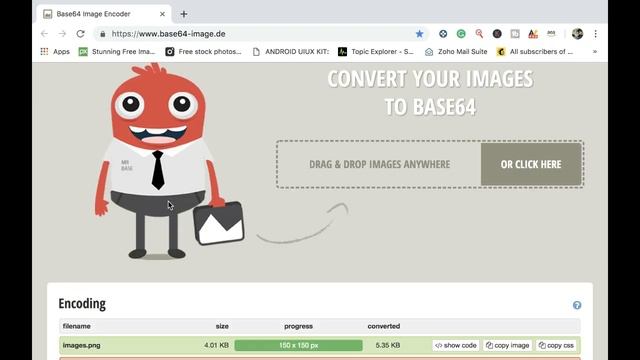640x360 pixels.
Task: Click the 5.35 KB converted value
Action: click(387, 345)
